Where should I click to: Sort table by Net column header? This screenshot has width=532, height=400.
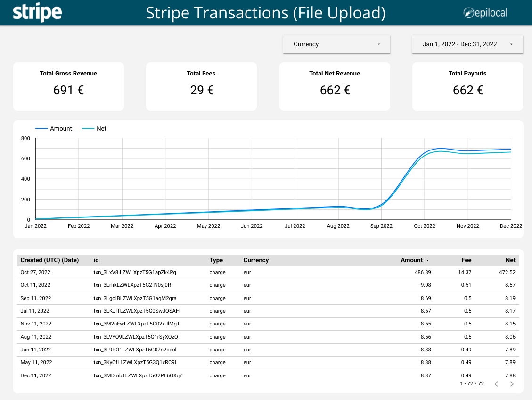(x=510, y=260)
